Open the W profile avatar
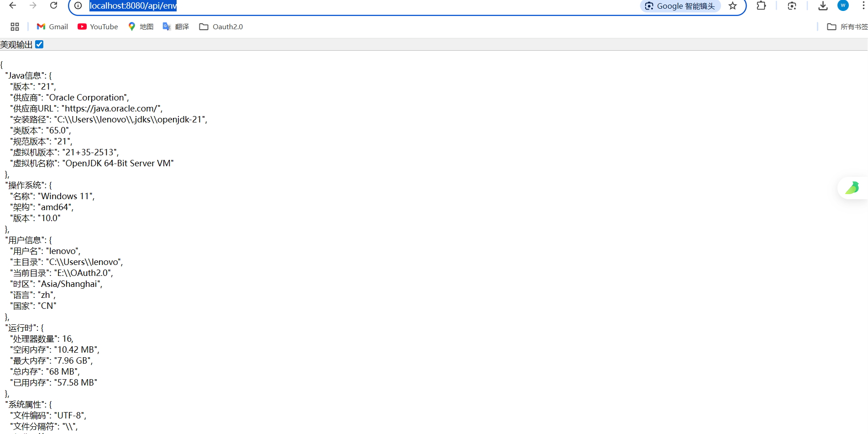Screen dimensions: 868x434 click(x=843, y=5)
